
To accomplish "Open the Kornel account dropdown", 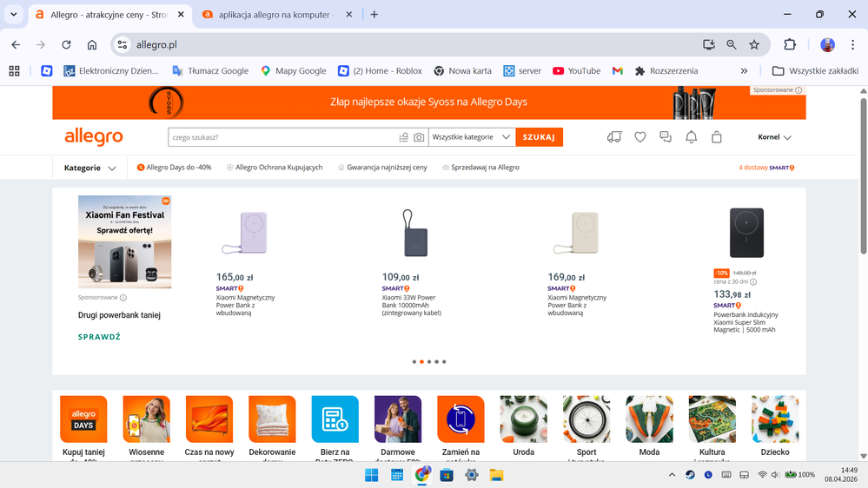I will 774,137.
